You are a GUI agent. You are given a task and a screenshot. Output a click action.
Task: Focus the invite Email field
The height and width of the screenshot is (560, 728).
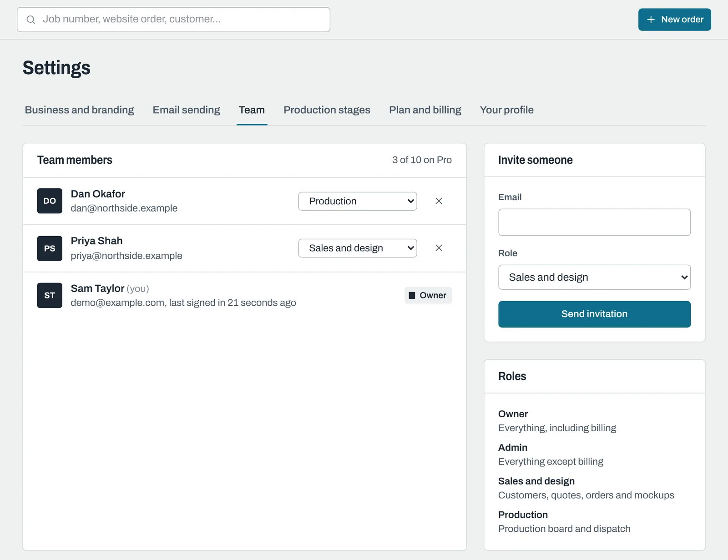[594, 222]
